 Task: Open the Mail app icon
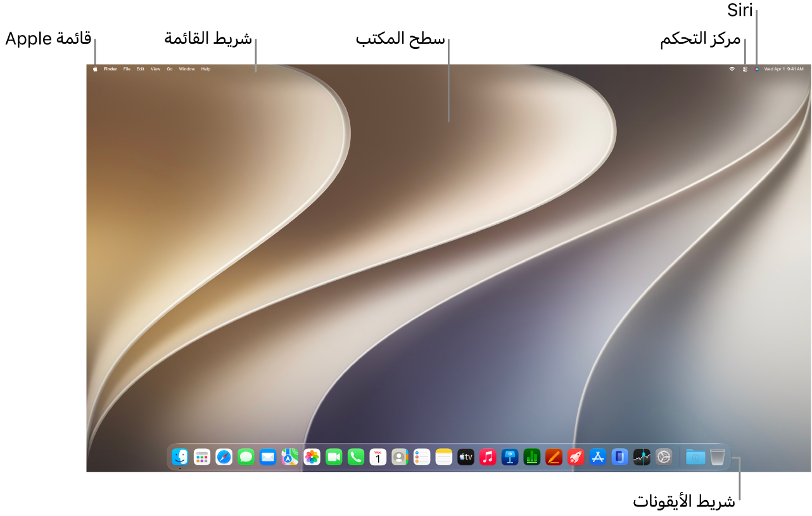pos(268,456)
